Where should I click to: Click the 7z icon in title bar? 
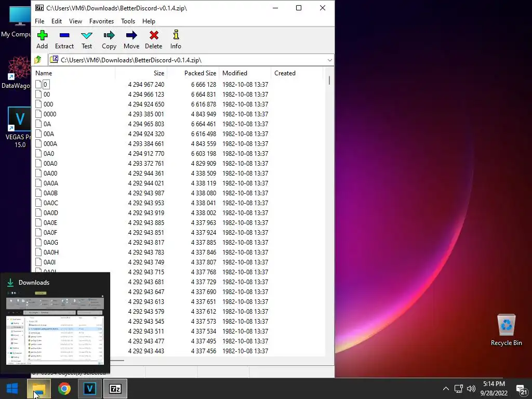point(39,8)
